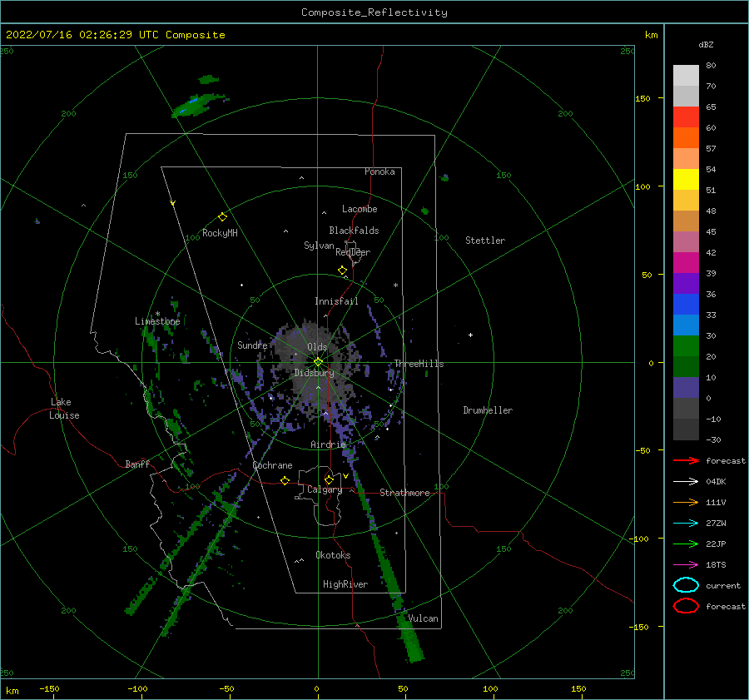Viewport: 749px width, 700px height.
Task: Click the blue-cored echo cell in the far northwest
Action: [x=198, y=105]
